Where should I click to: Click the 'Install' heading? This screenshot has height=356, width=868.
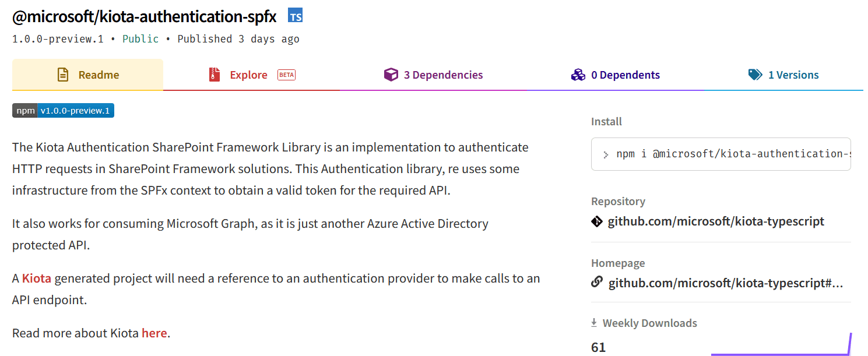[x=606, y=121]
